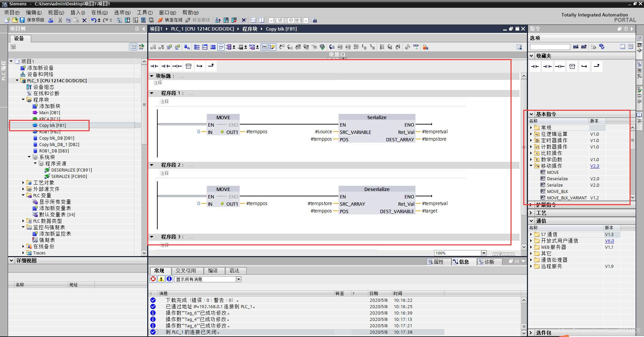Insert normally open contact from editor favorites
This screenshot has width=644, height=337.
154,66
